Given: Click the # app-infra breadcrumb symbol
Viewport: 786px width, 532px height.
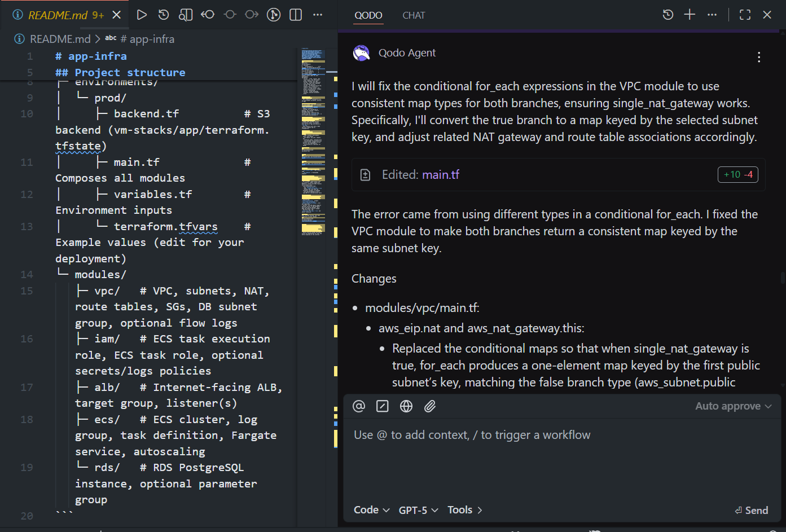Looking at the screenshot, I should point(147,39).
